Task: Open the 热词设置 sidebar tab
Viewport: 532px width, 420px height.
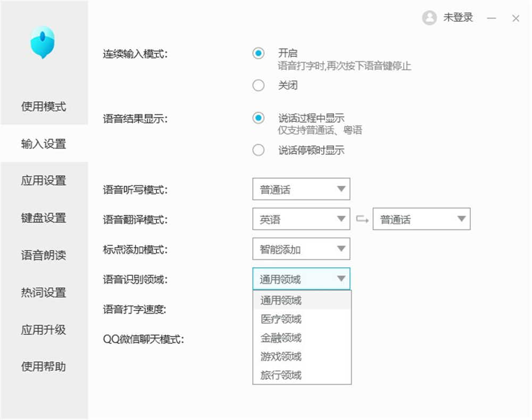Action: click(x=44, y=292)
